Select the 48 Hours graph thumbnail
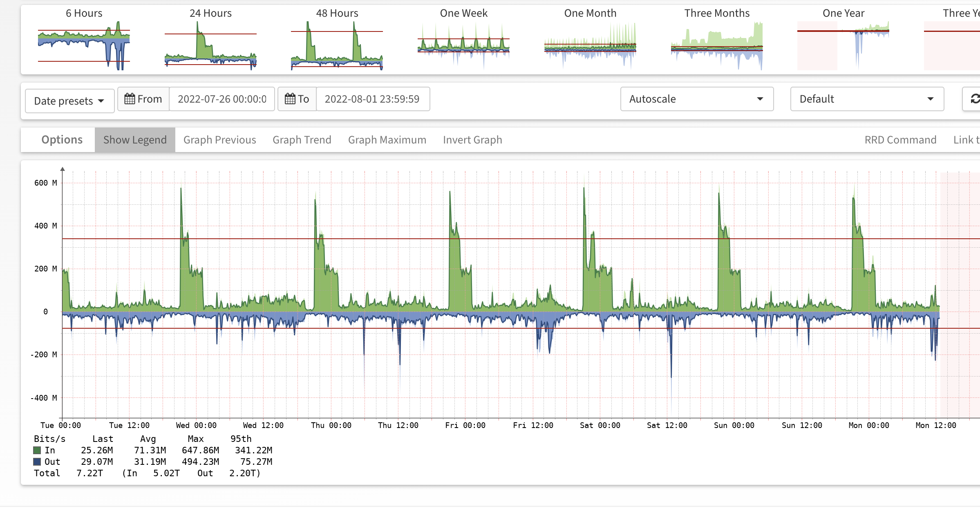Screen dimensions: 980x511 [337, 45]
